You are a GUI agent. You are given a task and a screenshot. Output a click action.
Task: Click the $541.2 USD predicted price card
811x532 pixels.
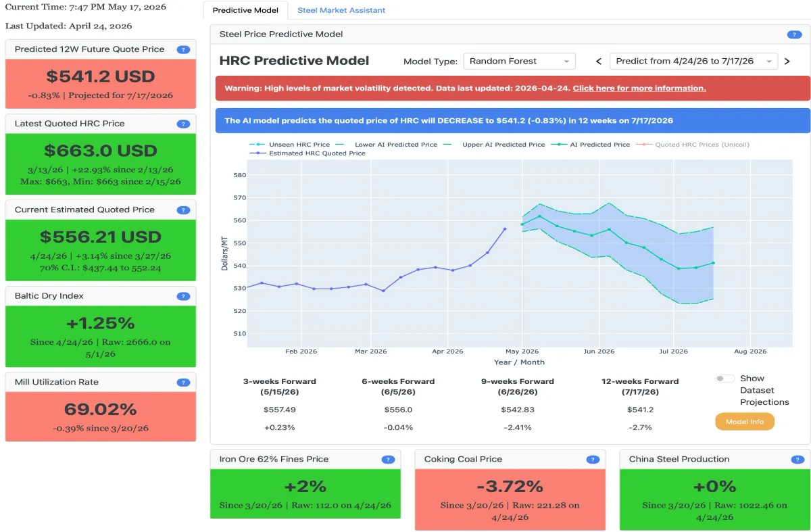[x=101, y=84]
